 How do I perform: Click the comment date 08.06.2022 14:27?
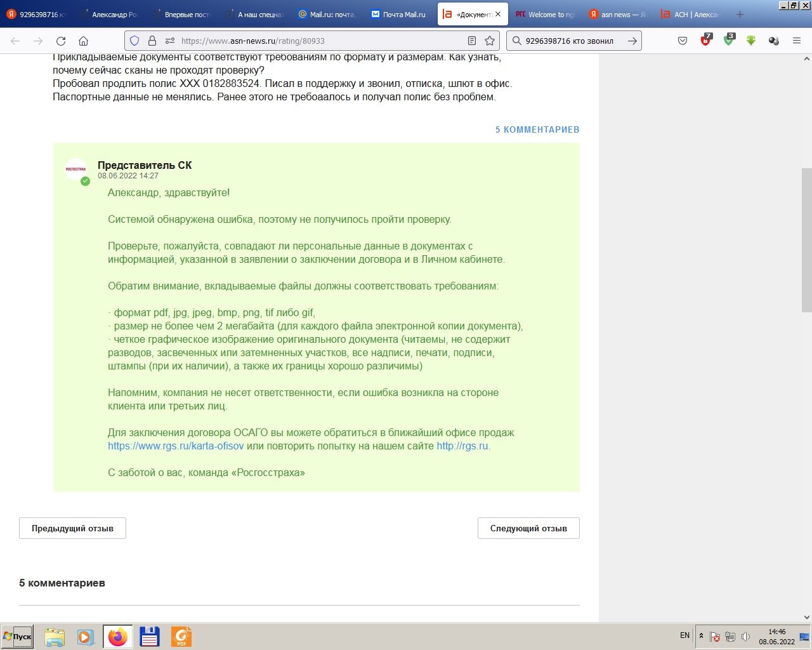(128, 176)
